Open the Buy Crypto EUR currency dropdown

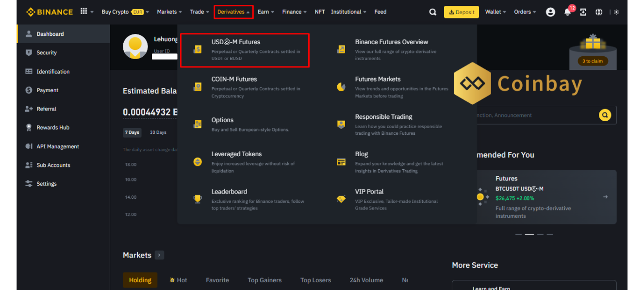click(137, 12)
